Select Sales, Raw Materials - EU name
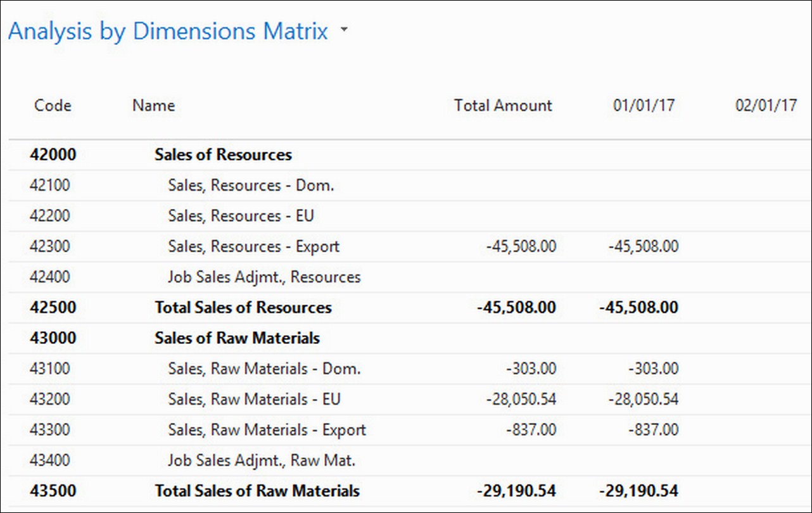 (254, 398)
